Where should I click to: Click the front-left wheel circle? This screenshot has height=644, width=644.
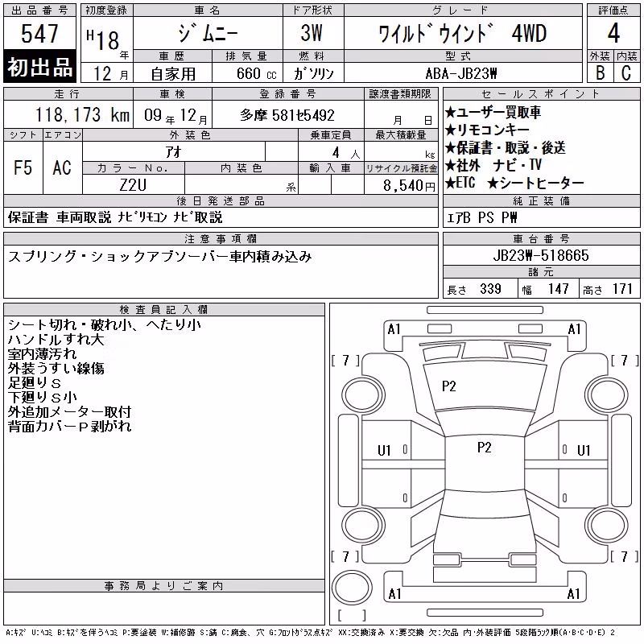[364, 395]
